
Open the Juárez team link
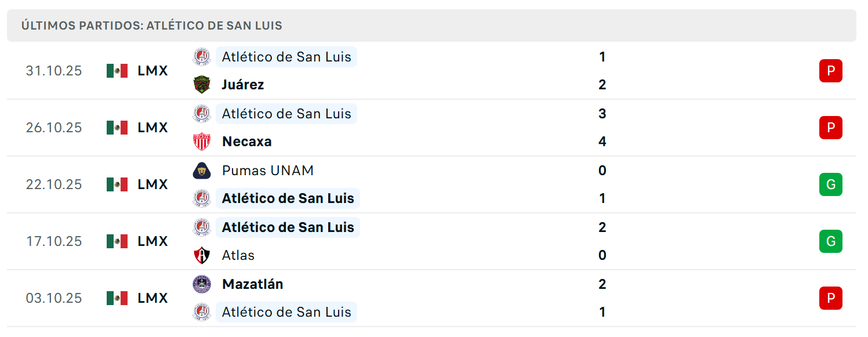(x=243, y=85)
